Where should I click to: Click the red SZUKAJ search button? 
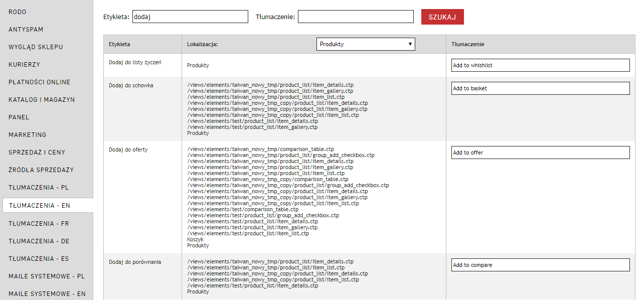pos(442,17)
